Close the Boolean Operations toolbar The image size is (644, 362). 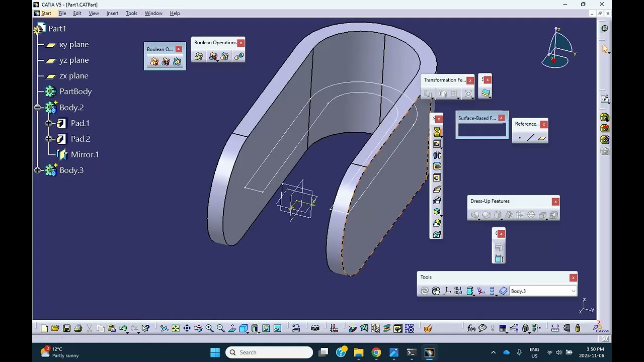pyautogui.click(x=241, y=43)
